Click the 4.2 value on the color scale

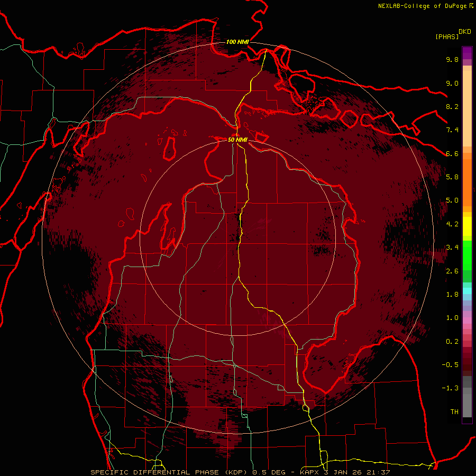point(452,224)
